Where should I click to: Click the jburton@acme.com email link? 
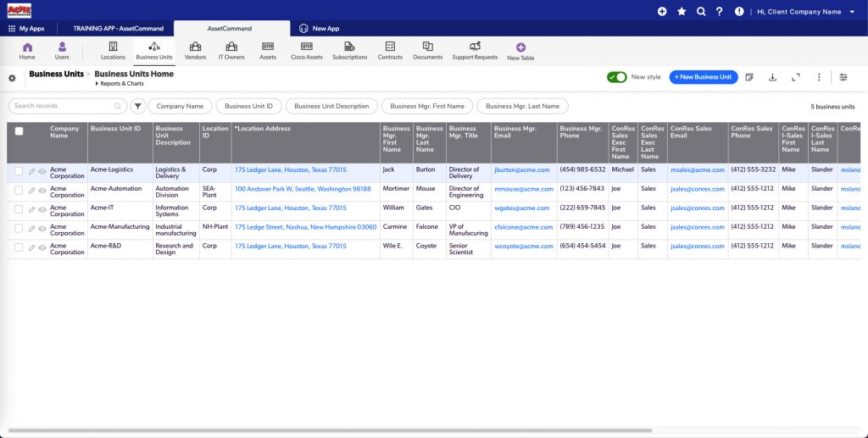[x=522, y=170]
